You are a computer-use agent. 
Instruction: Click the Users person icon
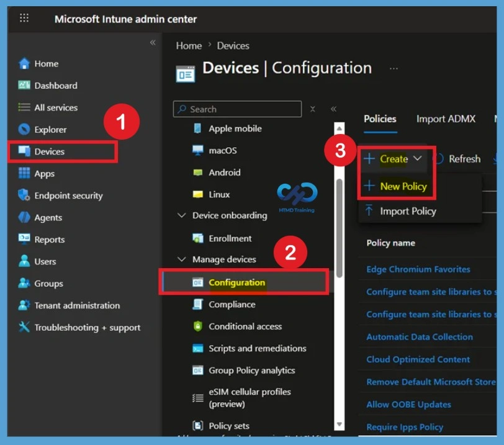24,261
